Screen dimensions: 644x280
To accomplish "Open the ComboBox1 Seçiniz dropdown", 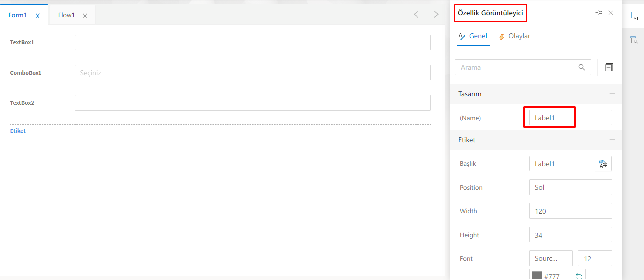I will pyautogui.click(x=252, y=73).
